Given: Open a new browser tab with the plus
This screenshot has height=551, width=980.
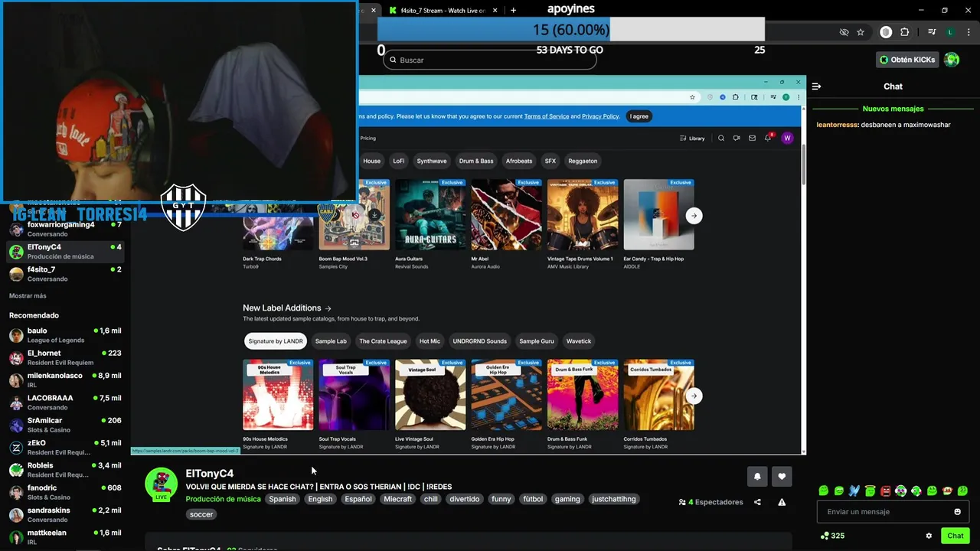Looking at the screenshot, I should tap(513, 10).
